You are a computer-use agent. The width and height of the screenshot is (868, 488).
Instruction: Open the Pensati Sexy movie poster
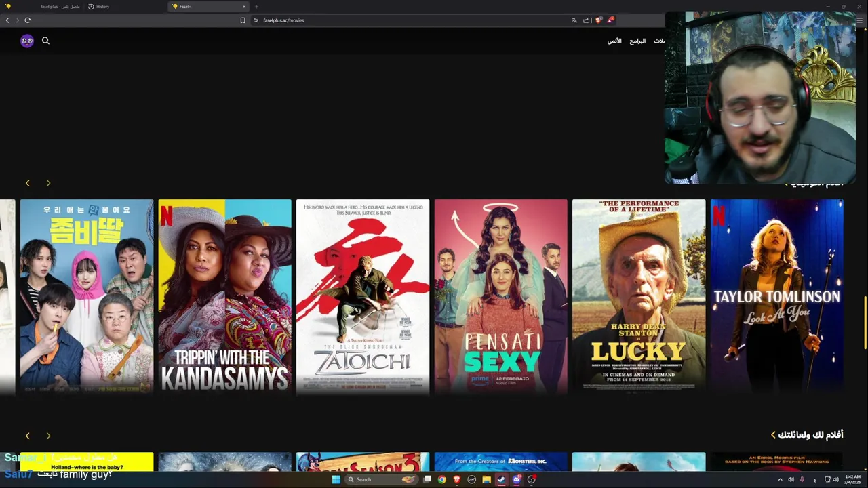[x=500, y=296]
